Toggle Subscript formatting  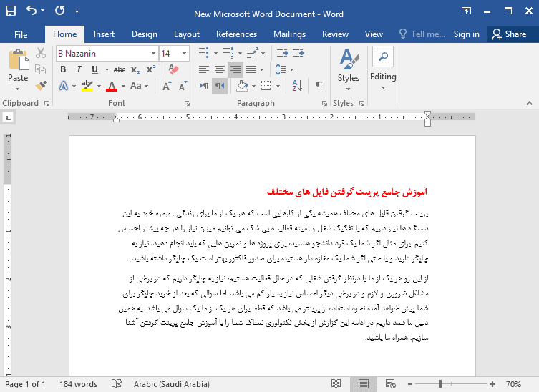[x=135, y=69]
